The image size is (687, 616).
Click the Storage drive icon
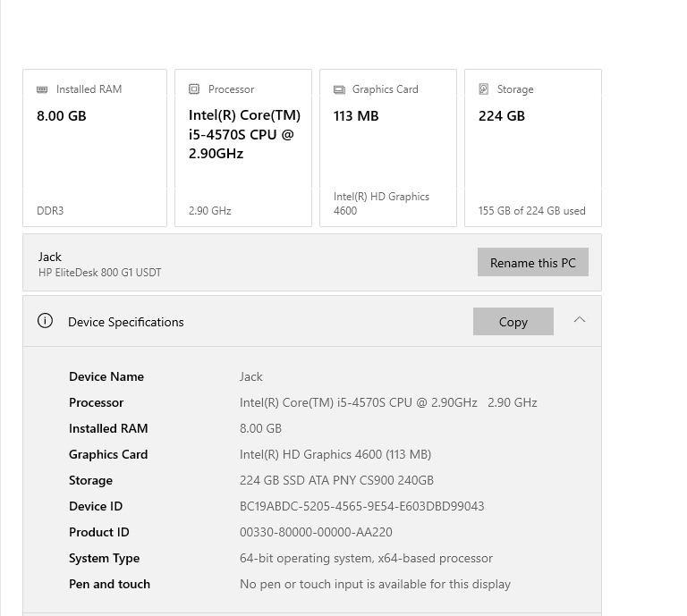(x=484, y=89)
